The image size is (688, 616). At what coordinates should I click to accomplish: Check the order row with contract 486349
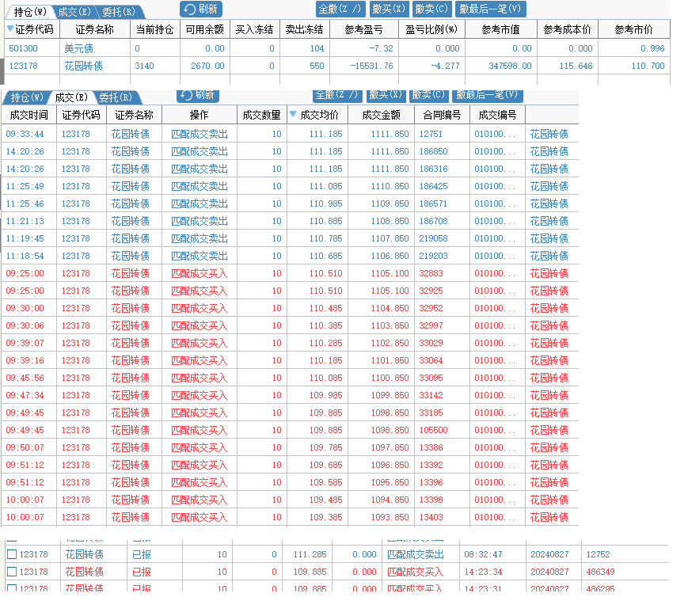click(12, 572)
